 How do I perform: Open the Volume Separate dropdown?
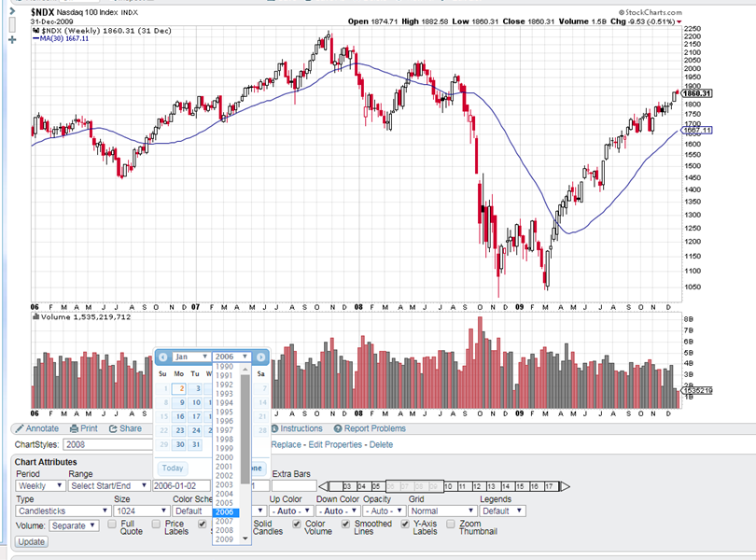(x=74, y=525)
